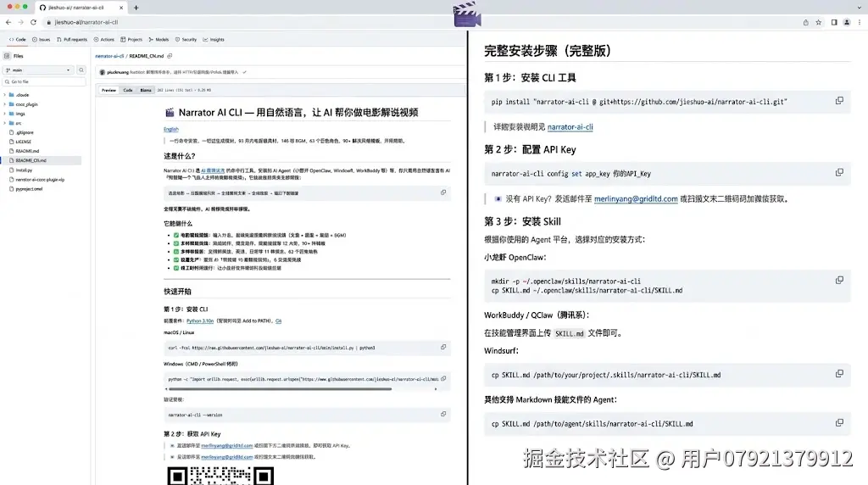Expand the imgs folder
The image size is (868, 485).
pyautogui.click(x=5, y=114)
